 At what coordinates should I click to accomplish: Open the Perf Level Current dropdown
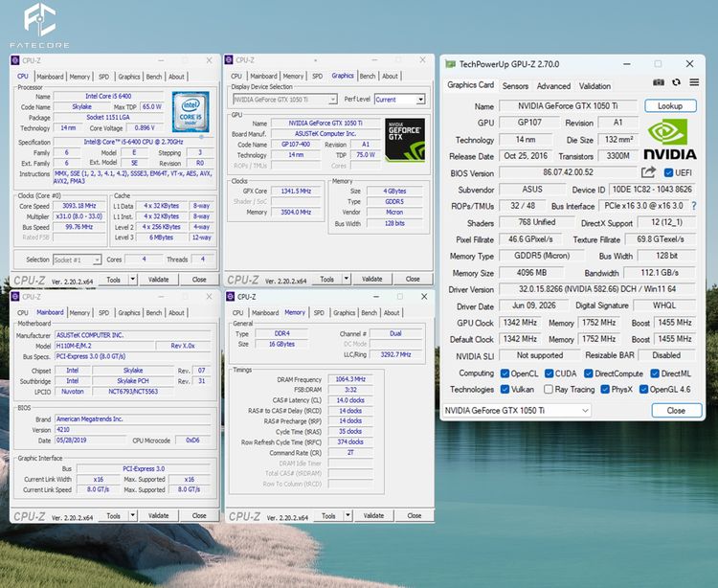[400, 100]
